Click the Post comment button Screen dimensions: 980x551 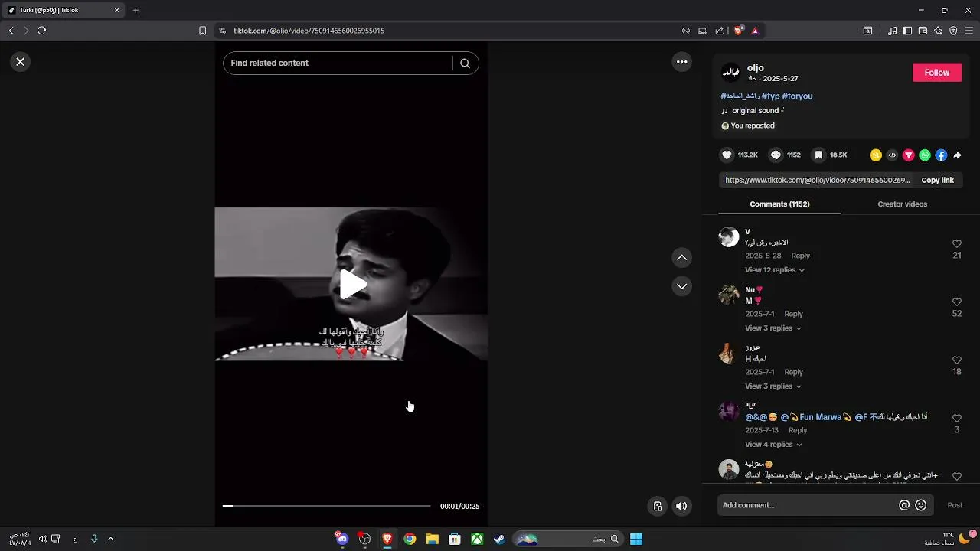click(955, 505)
